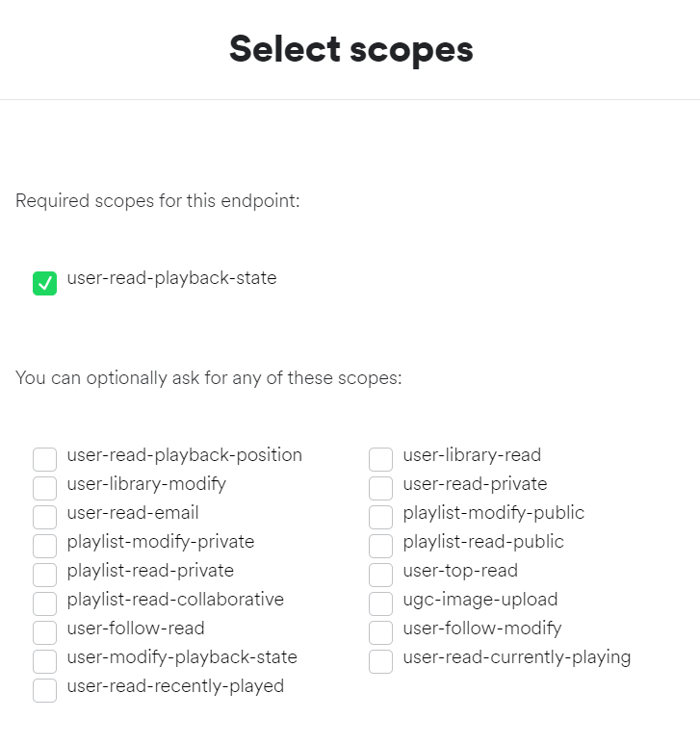Screen dimensions: 700x744
Task: Toggle the user-follow-read scope
Action: (44, 632)
